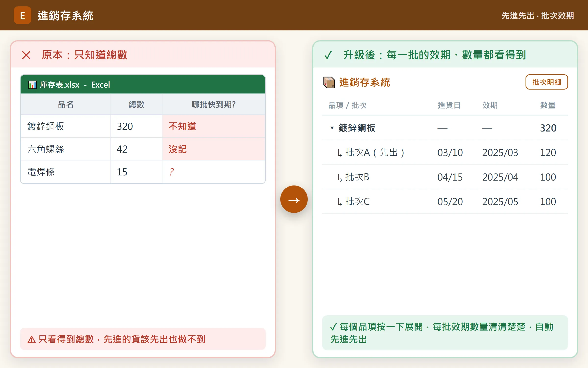Click the 2025/04 expiry value
The width and height of the screenshot is (588, 368).
tap(500, 177)
